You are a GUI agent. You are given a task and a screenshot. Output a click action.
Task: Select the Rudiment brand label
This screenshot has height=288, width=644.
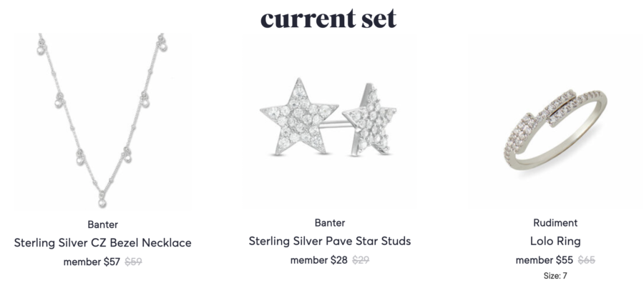(555, 223)
